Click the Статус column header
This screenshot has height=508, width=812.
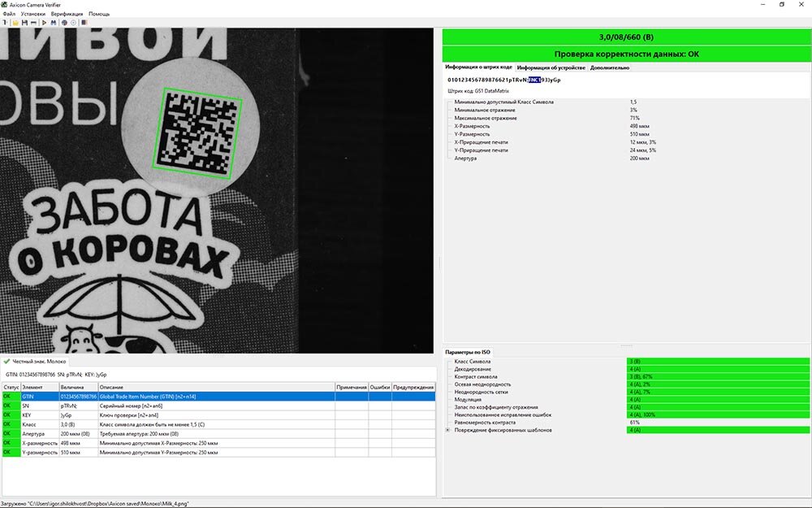11,387
